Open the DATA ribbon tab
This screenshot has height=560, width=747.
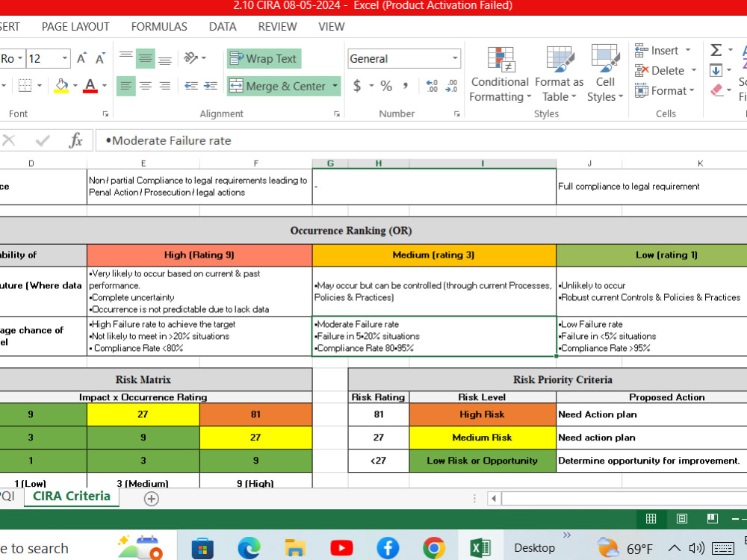(223, 27)
